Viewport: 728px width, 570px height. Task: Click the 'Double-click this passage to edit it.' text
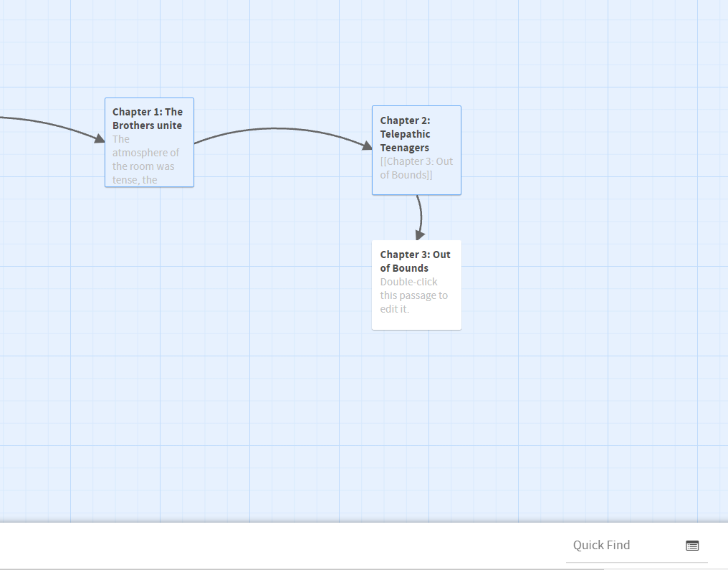(413, 295)
